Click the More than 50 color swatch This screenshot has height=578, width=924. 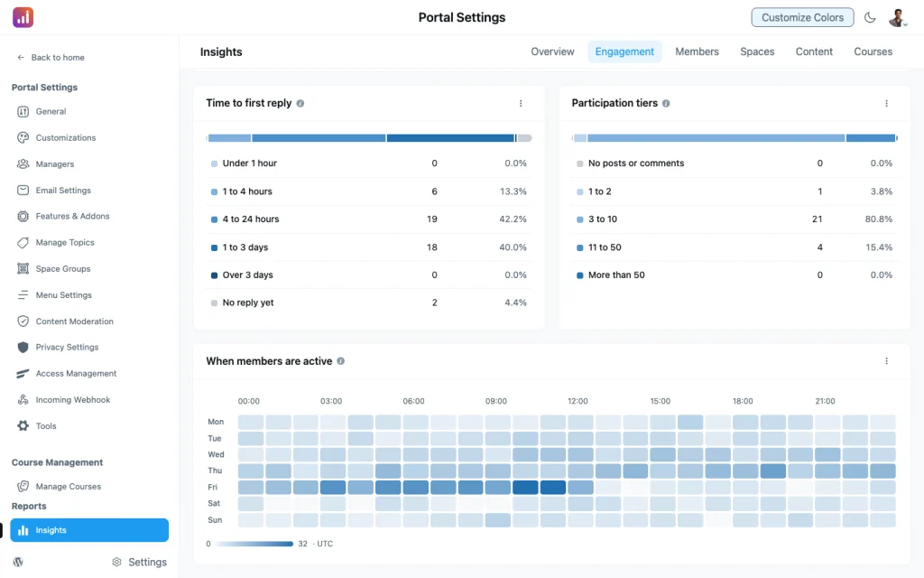[x=580, y=275]
